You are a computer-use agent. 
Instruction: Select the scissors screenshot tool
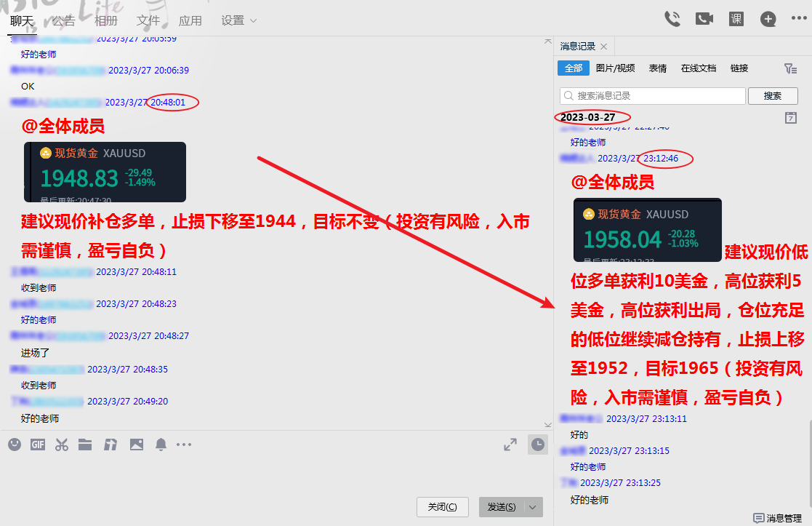[62, 445]
